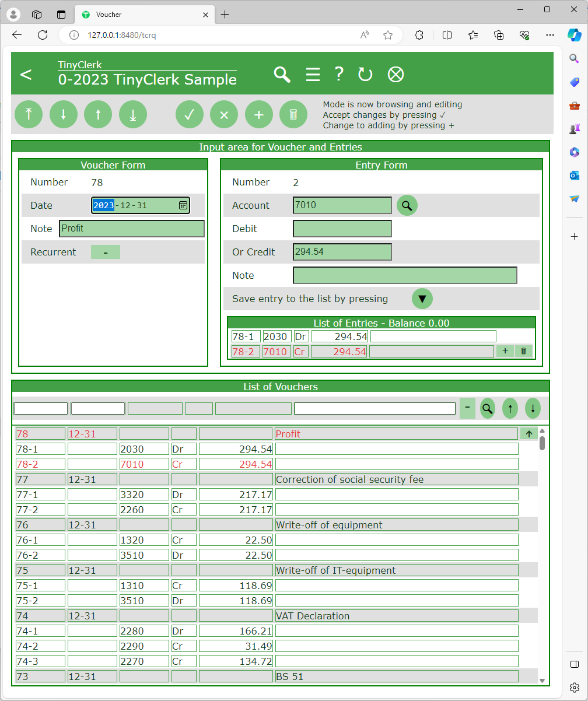Add entry with plus on row 78-2
Image resolution: width=588 pixels, height=701 pixels.
[x=505, y=351]
